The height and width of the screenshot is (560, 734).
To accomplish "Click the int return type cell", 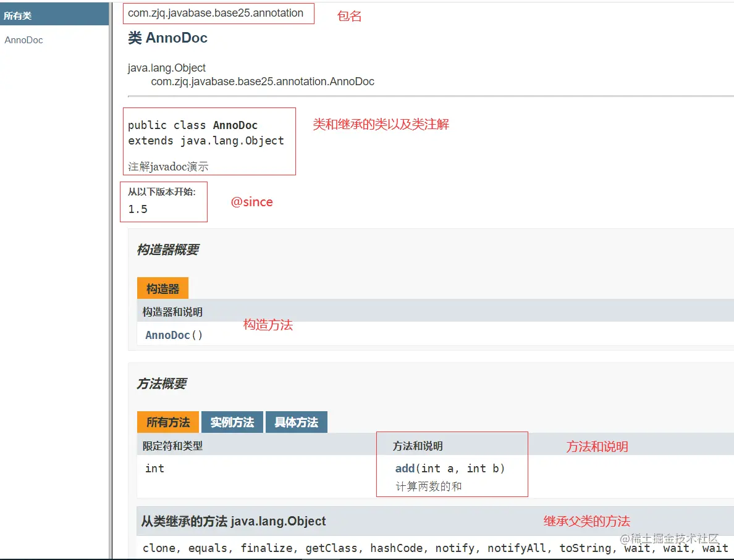I will (154, 468).
